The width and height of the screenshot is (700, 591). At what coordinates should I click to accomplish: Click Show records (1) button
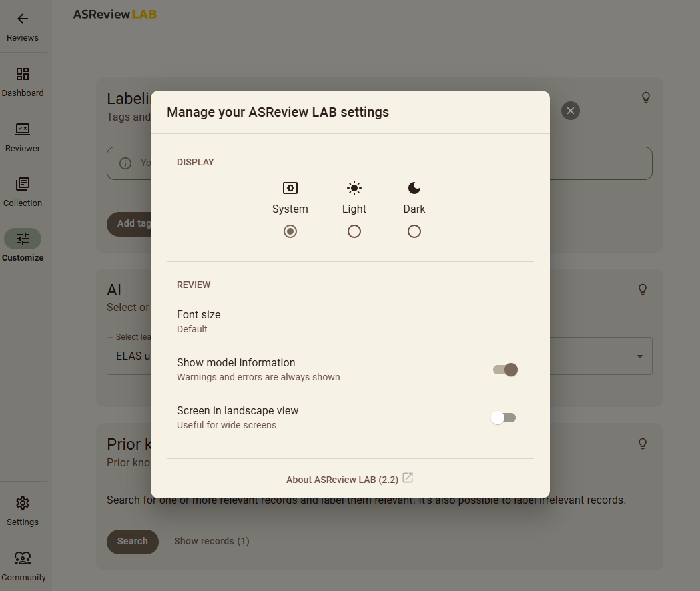pos(212,541)
